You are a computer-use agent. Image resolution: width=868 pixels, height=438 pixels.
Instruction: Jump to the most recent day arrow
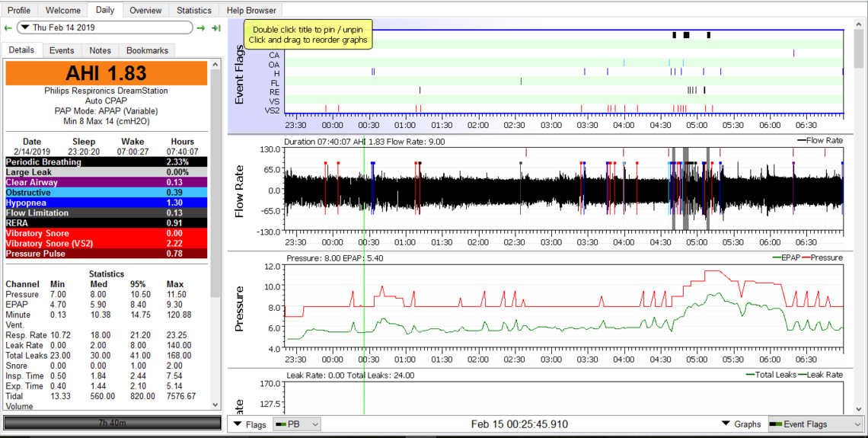click(216, 27)
